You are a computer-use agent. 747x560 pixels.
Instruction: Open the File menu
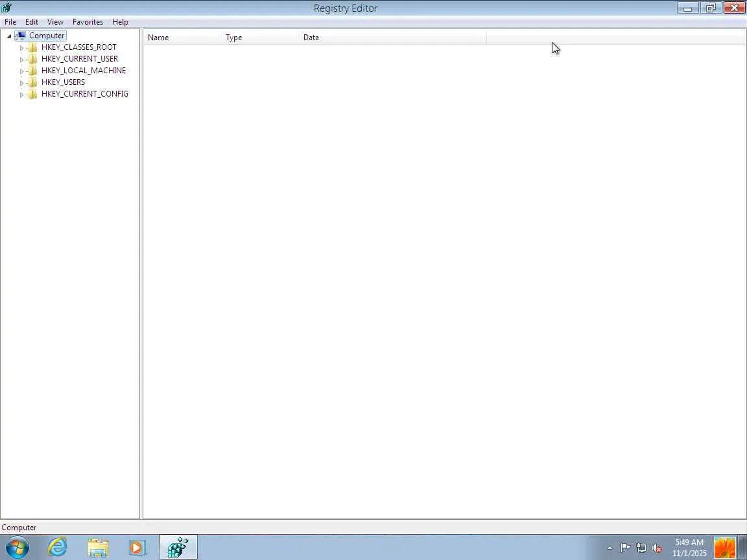point(10,22)
